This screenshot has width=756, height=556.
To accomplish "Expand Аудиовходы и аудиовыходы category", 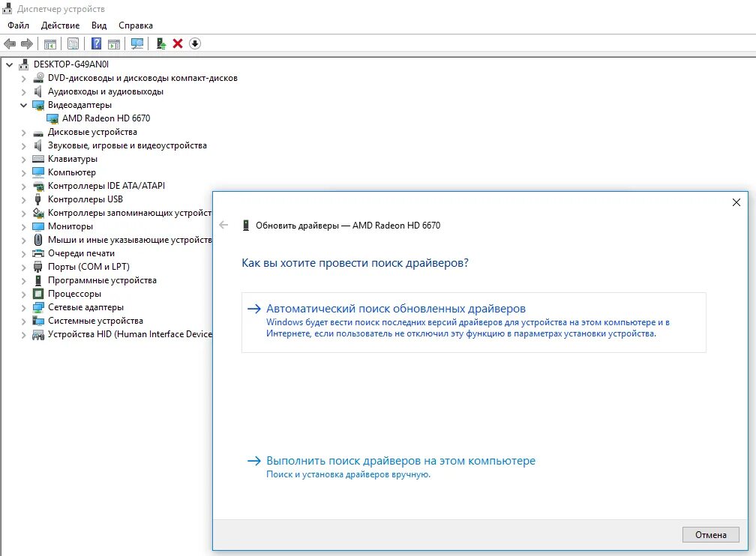I will click(x=24, y=91).
